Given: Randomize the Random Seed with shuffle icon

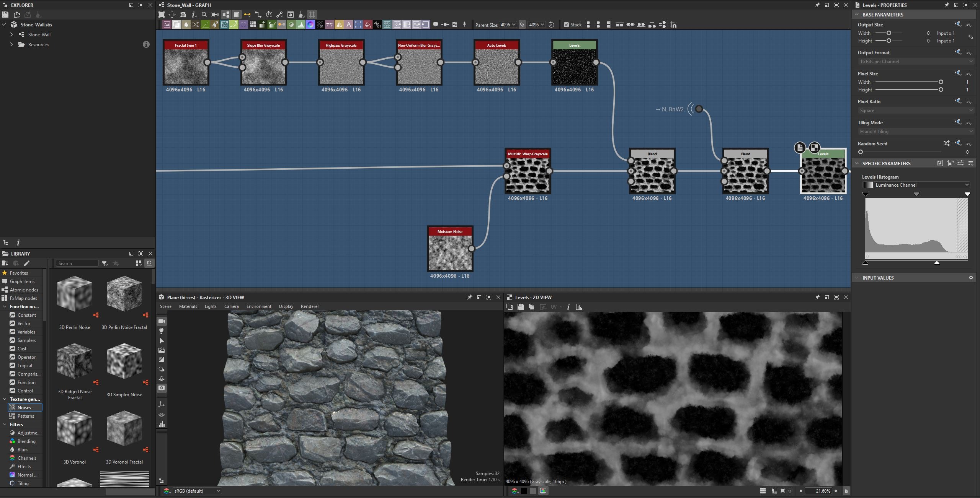Looking at the screenshot, I should 946,143.
